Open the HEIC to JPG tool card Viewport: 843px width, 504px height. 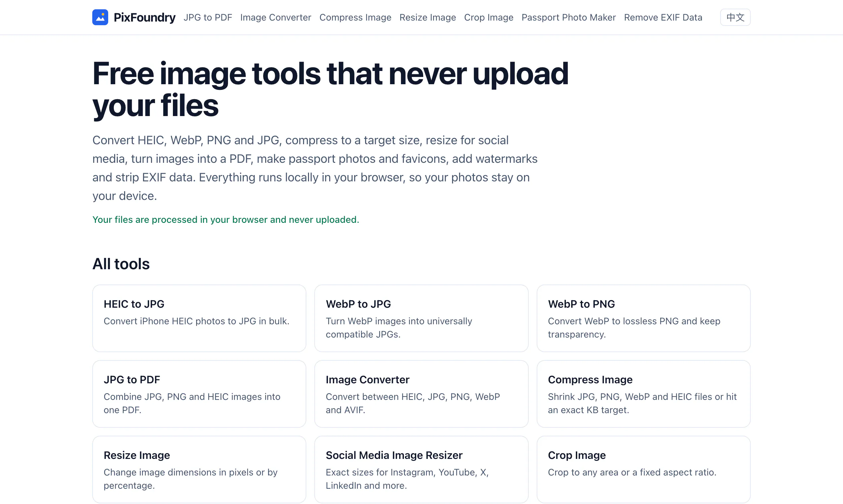tap(199, 318)
